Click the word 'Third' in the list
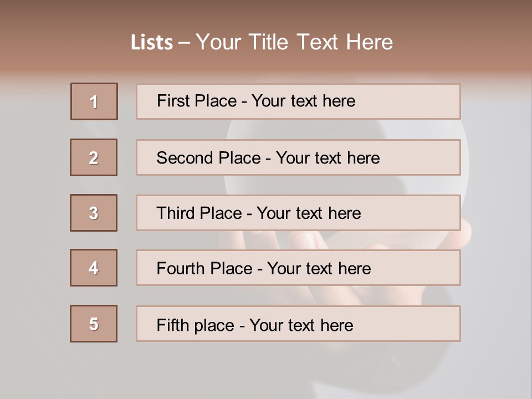Image resolution: width=532 pixels, height=399 pixels. tap(175, 213)
